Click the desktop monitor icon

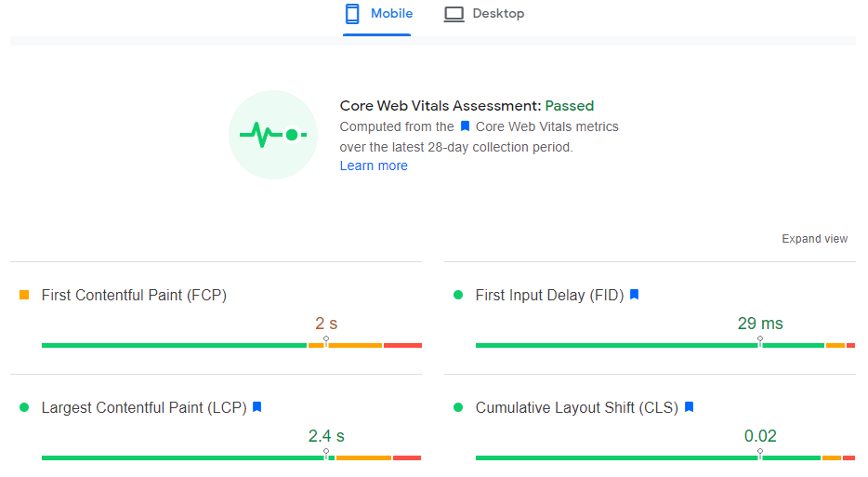pos(454,14)
